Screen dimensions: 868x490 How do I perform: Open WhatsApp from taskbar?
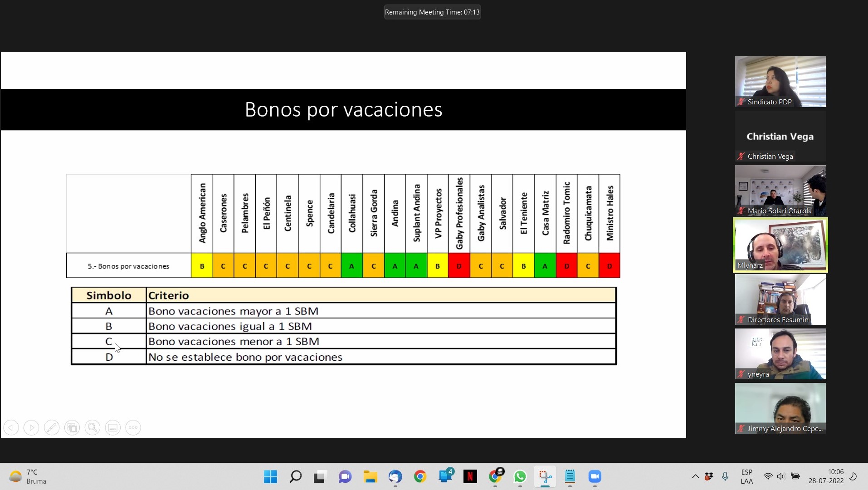point(520,476)
